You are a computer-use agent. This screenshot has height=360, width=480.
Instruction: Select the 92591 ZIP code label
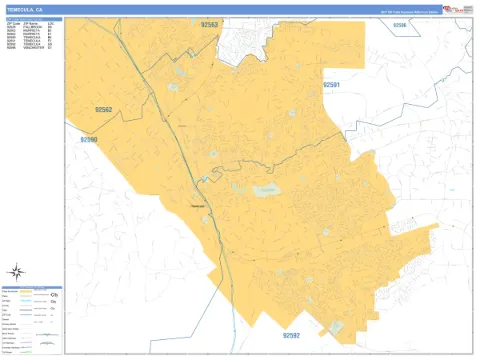331,85
